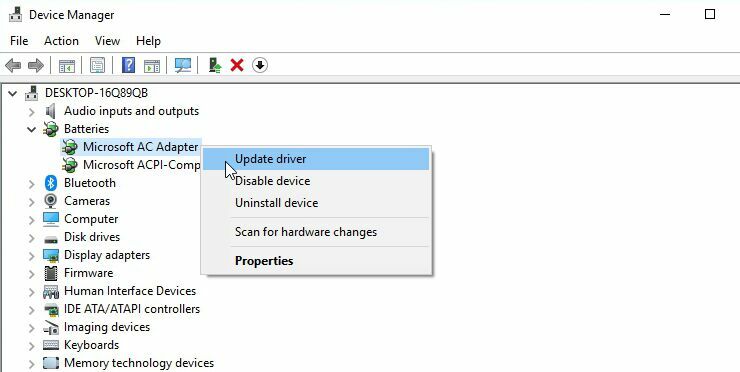Image resolution: width=740 pixels, height=372 pixels.
Task: Click the Scan for hardware changes monitor icon
Action: [183, 65]
